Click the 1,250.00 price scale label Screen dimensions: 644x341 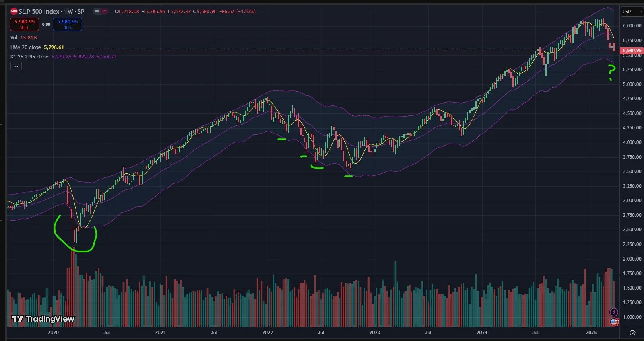632,302
